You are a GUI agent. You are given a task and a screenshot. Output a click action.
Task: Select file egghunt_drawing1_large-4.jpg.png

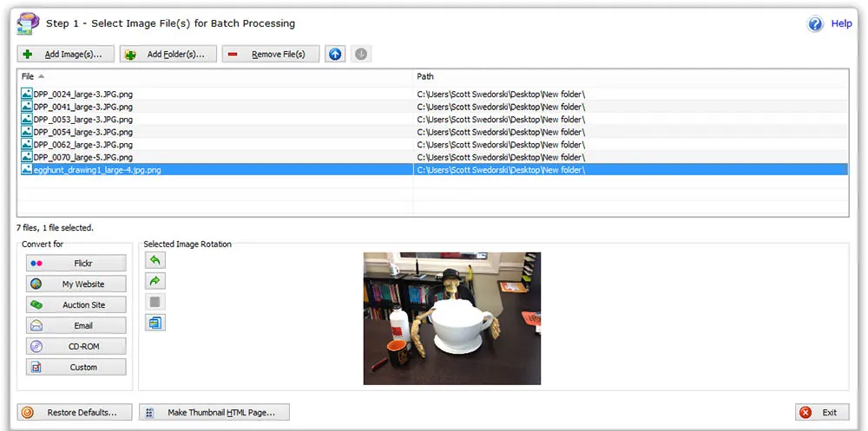click(x=97, y=170)
